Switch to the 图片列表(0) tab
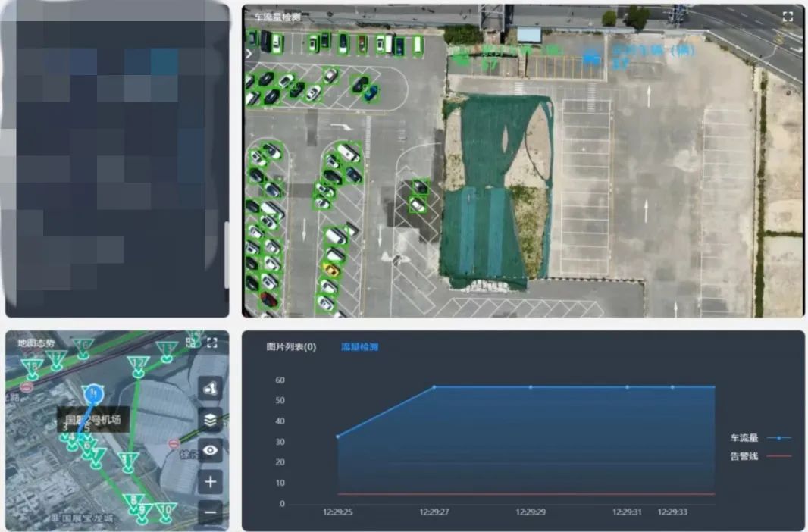Image resolution: width=808 pixels, height=532 pixels. [x=291, y=347]
